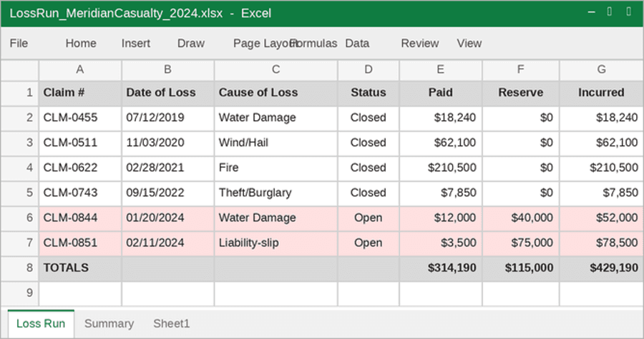644x339 pixels.
Task: Open the Home ribbon tab
Action: [81, 43]
